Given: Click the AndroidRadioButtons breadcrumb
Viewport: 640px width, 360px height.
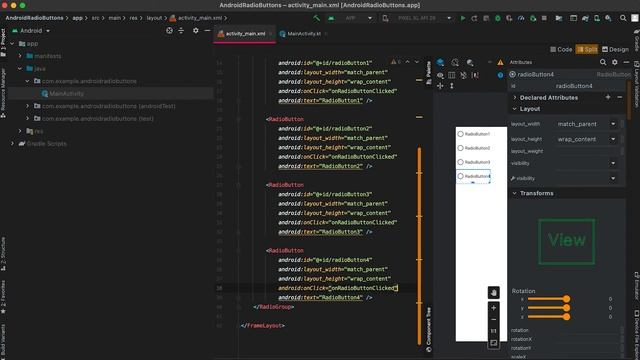Looking at the screenshot, I should tap(34, 18).
